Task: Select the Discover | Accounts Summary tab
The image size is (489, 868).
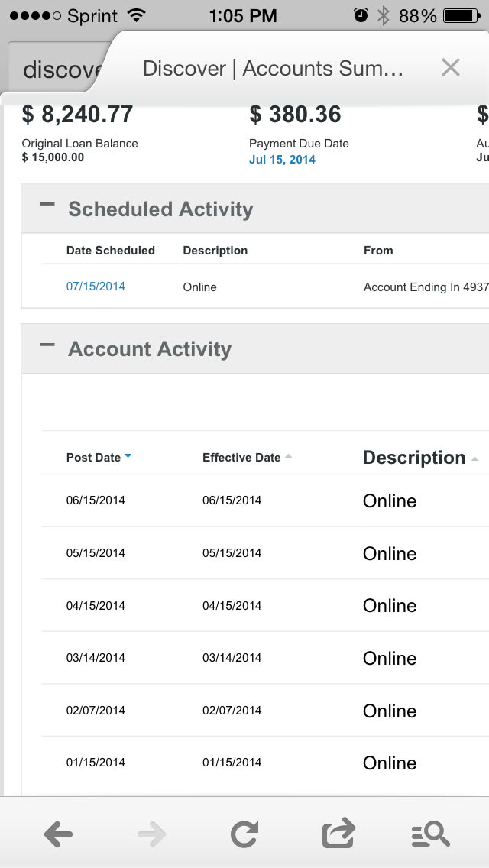Action: [x=273, y=69]
